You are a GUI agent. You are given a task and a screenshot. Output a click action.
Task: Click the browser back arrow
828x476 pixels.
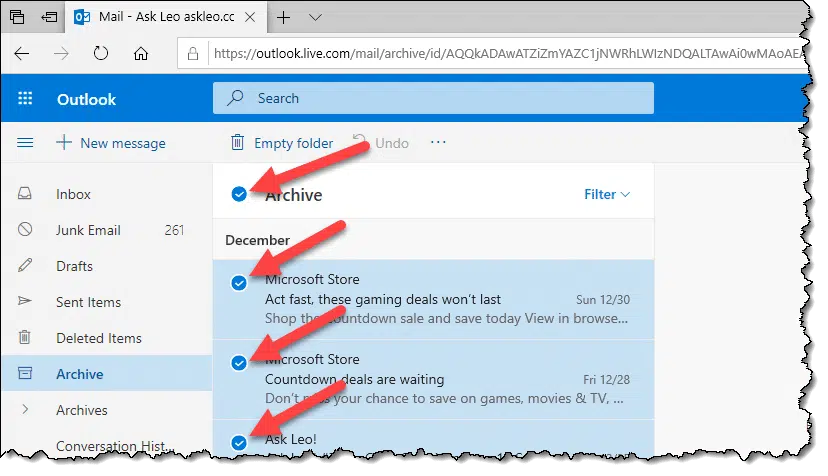point(22,53)
